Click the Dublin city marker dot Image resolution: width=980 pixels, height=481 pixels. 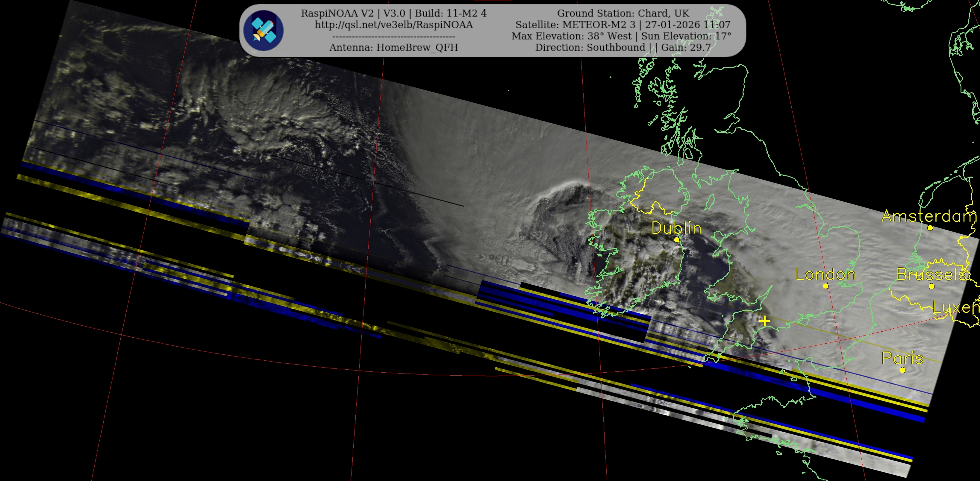[x=676, y=240]
